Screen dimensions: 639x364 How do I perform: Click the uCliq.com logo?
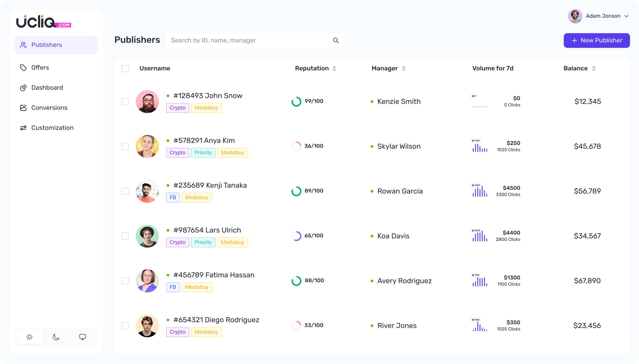[43, 22]
